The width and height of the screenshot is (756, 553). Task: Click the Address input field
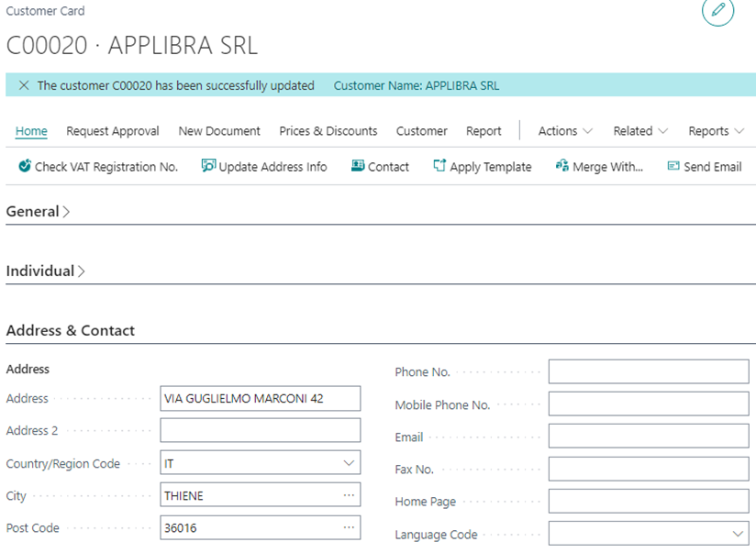tap(261, 399)
